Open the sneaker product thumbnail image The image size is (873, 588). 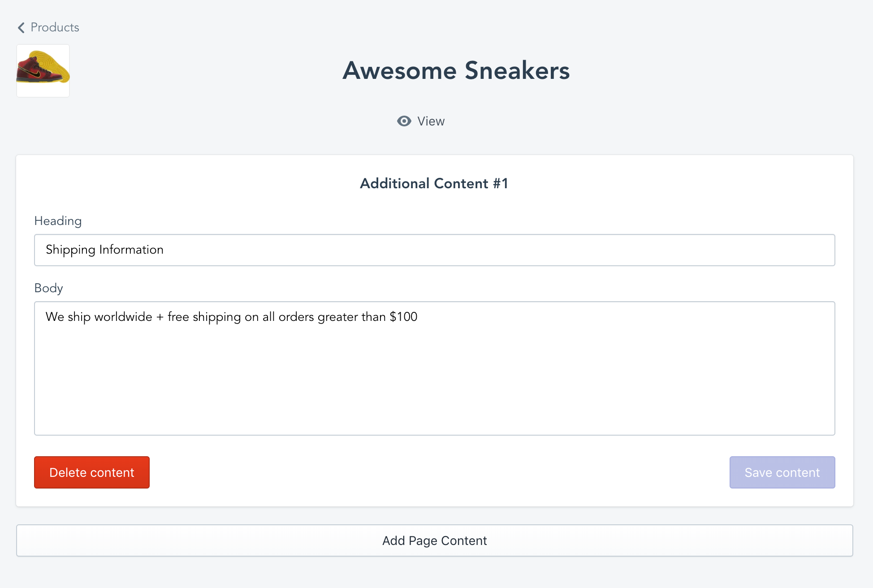pos(43,70)
